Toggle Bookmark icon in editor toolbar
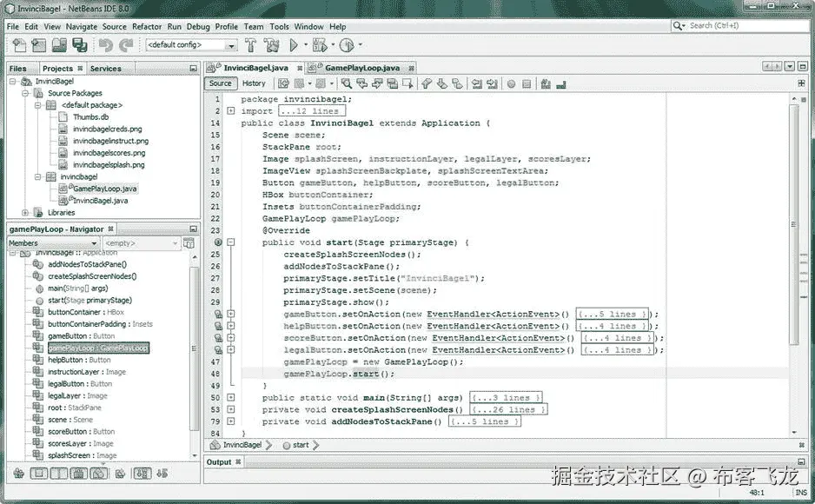Viewport: 815px width, 504px height. [457, 83]
